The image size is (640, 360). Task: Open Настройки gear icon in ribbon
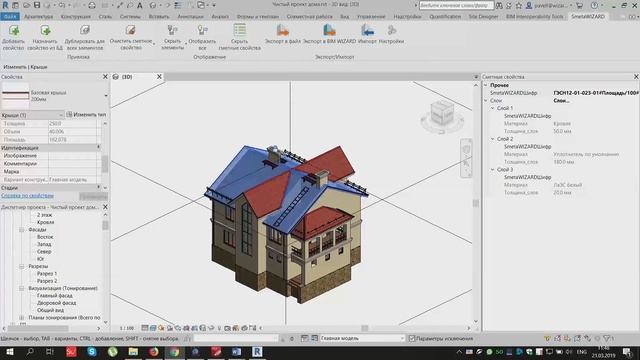coord(391,30)
